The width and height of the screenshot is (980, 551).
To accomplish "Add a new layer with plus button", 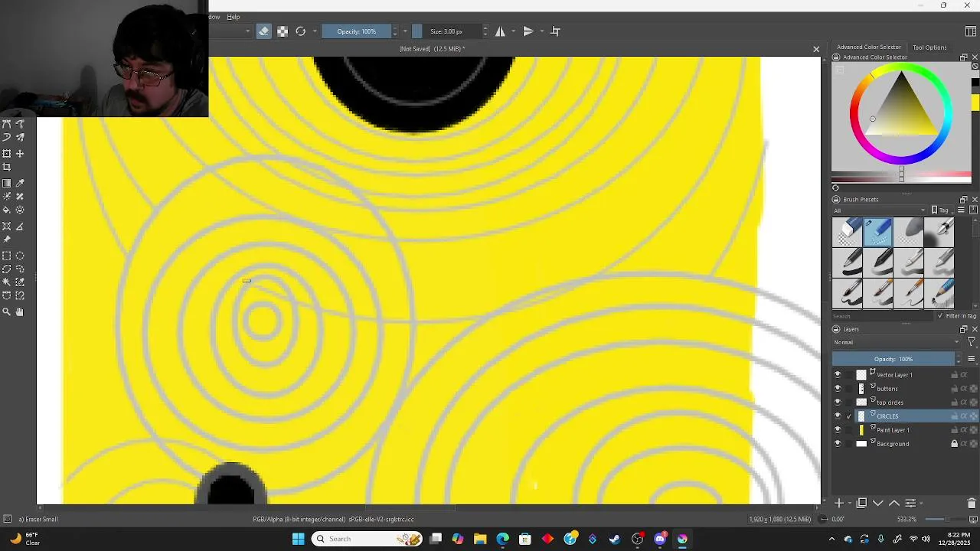I will (x=839, y=503).
